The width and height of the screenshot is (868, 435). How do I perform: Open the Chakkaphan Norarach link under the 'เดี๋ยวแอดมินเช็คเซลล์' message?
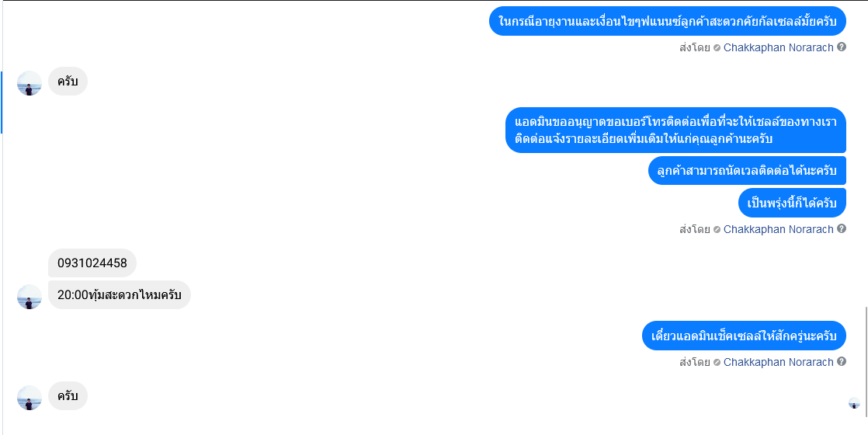point(778,362)
